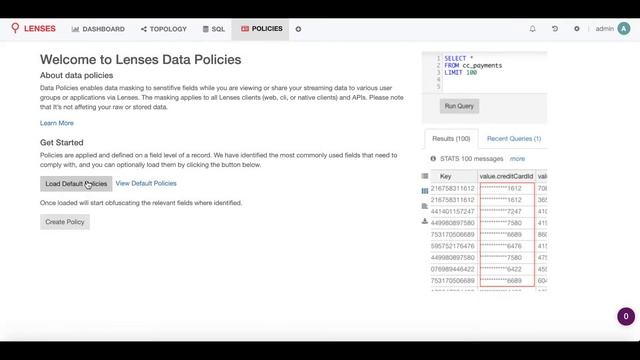Image resolution: width=640 pixels, height=360 pixels.
Task: Select masked card cell ending 6422
Action: click(x=507, y=269)
